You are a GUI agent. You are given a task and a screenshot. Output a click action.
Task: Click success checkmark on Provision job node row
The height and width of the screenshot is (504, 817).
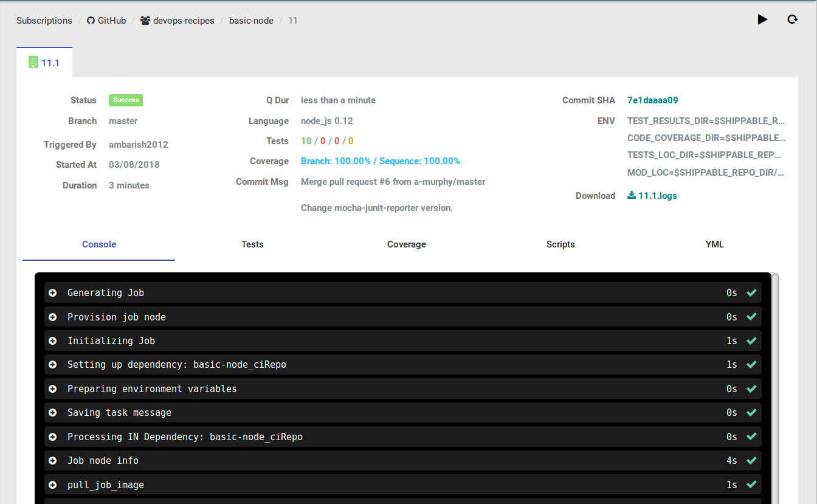tap(751, 317)
